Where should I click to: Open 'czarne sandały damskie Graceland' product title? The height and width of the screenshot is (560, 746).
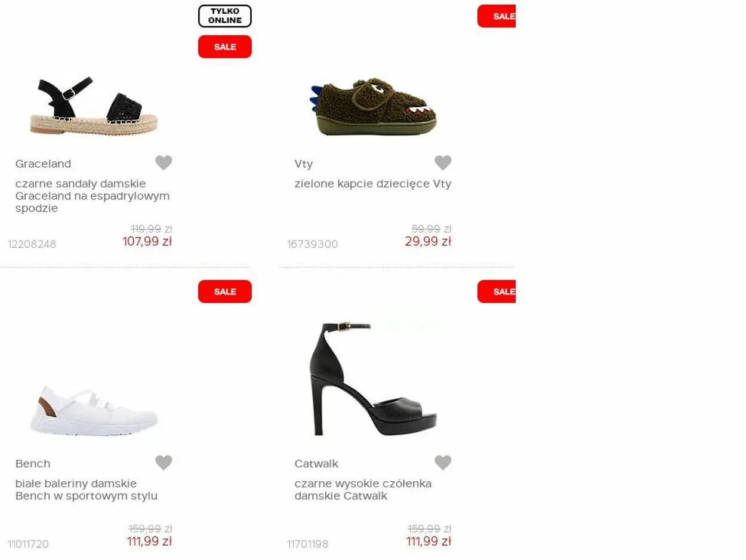(x=93, y=196)
